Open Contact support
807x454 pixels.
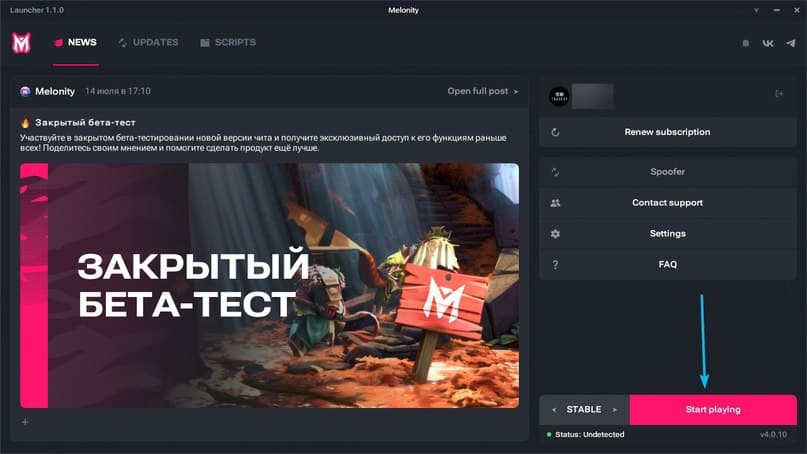pyautogui.click(x=667, y=203)
